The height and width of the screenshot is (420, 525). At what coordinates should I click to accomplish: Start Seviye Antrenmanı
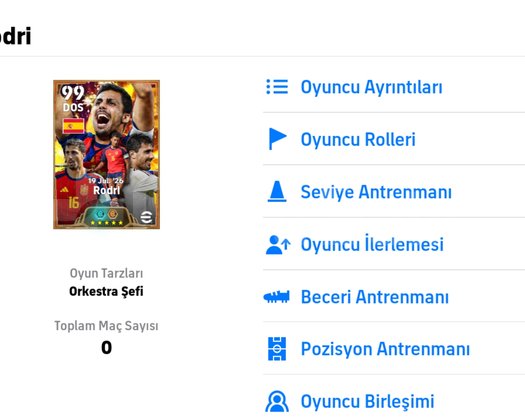coord(376,192)
